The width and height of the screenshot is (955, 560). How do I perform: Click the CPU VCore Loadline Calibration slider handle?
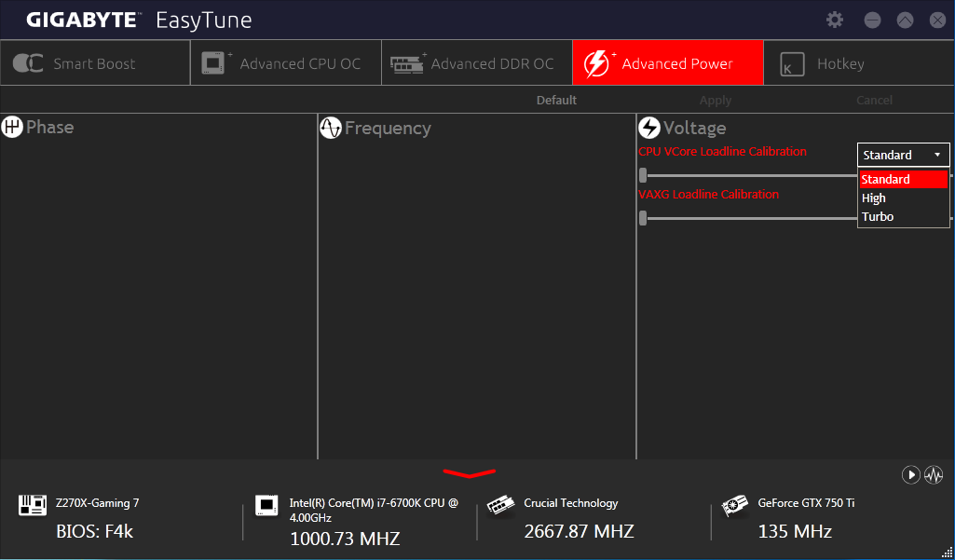643,175
